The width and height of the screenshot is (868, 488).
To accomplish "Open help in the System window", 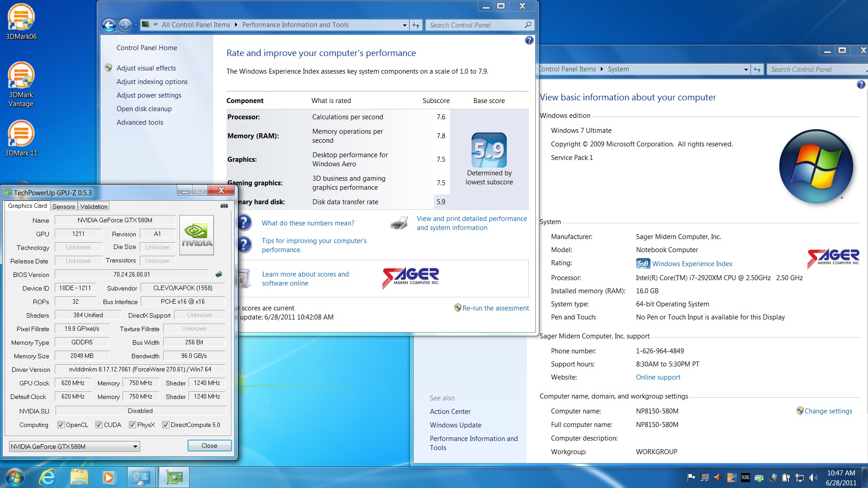I will [861, 84].
